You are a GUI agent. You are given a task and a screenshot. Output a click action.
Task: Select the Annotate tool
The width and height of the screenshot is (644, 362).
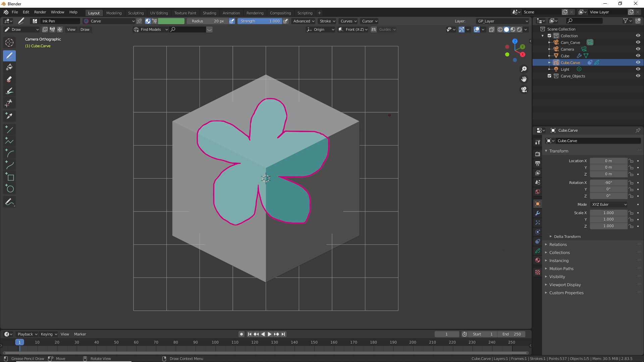click(x=9, y=202)
